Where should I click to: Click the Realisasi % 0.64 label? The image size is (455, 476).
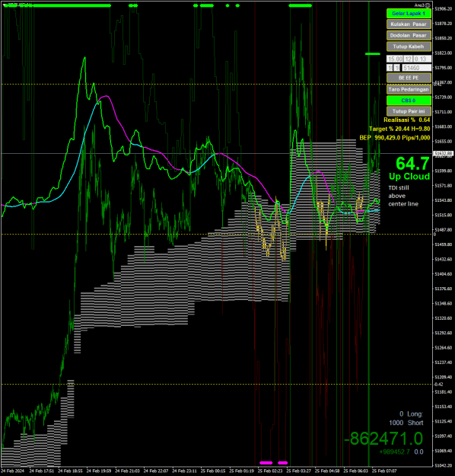(x=407, y=120)
